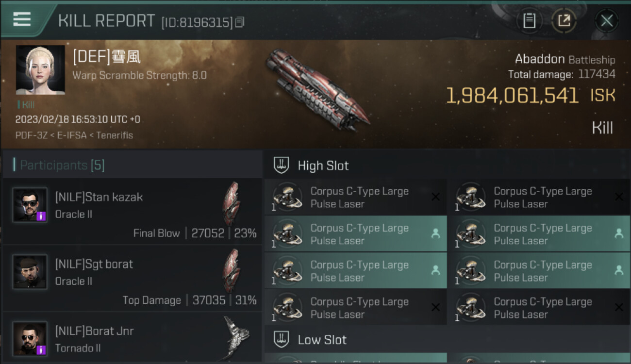Click the clipboard report icon
This screenshot has height=364, width=631.
click(x=529, y=21)
